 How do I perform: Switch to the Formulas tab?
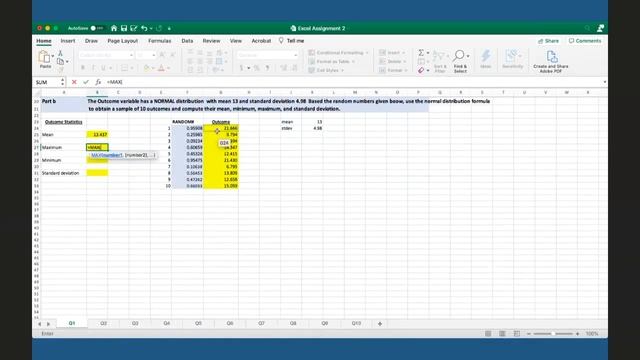160,41
